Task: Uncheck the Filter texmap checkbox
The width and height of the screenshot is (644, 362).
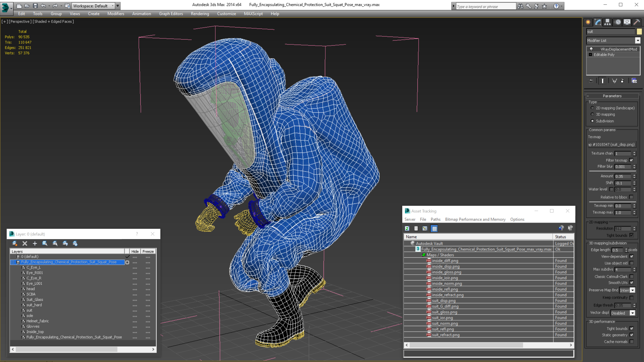Action: [631, 160]
